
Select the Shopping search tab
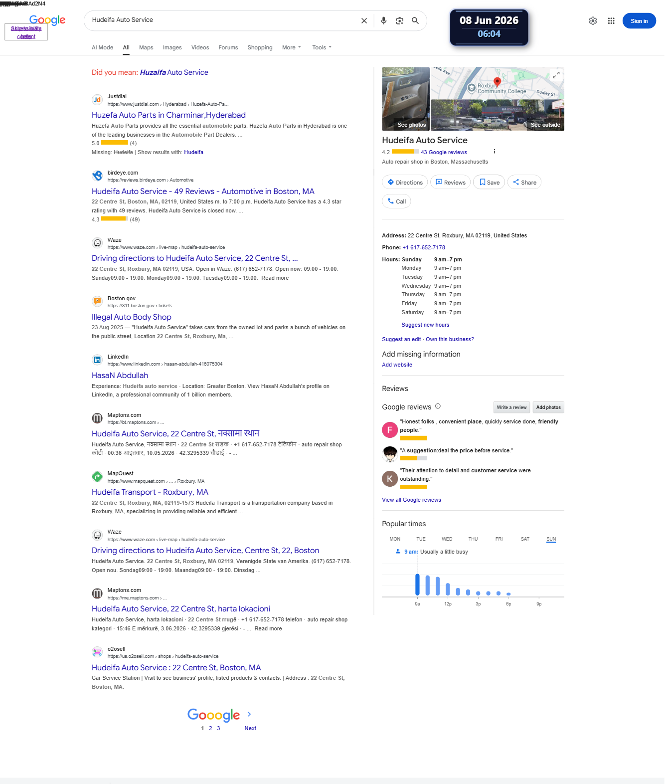click(x=260, y=47)
